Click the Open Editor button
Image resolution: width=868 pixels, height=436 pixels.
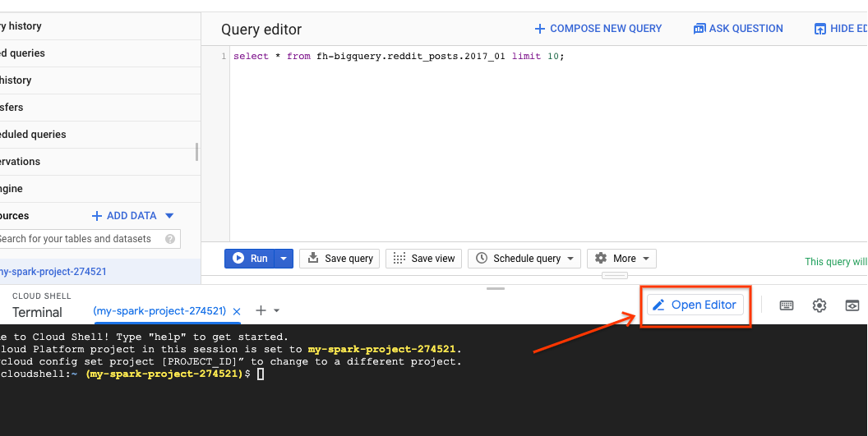695,305
